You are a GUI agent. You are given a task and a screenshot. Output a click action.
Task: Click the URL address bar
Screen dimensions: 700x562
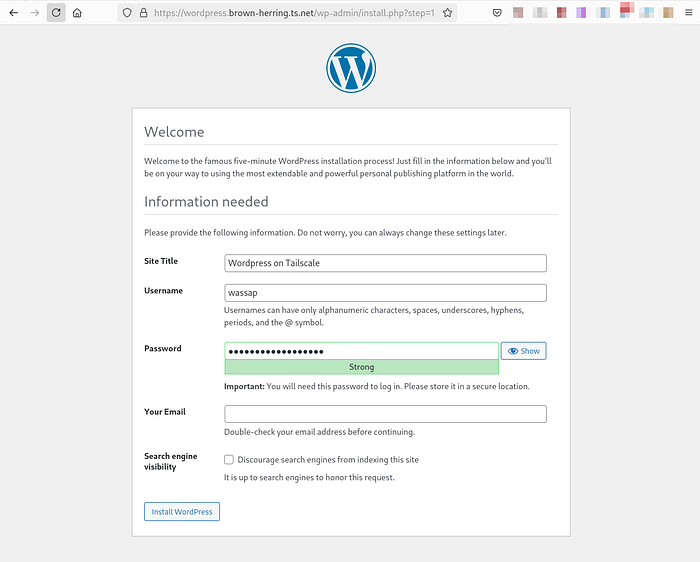[x=294, y=13]
